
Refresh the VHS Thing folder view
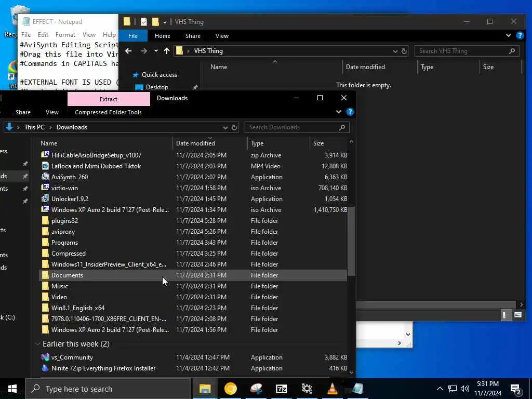(x=404, y=51)
